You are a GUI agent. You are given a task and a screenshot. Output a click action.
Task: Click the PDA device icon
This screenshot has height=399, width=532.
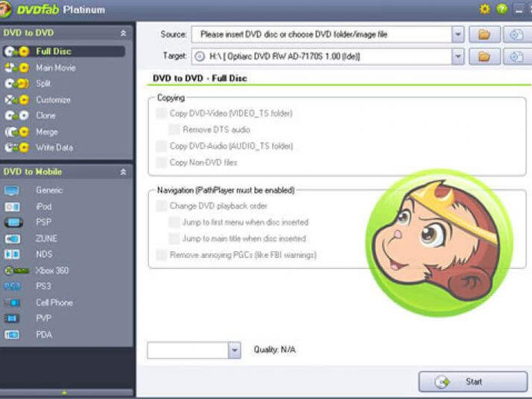[12, 335]
